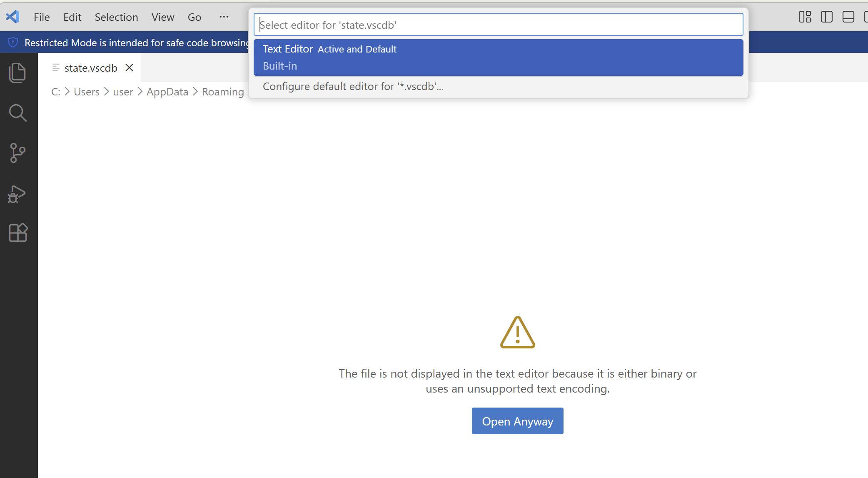Expand the AppData breadcrumb segment

click(167, 92)
